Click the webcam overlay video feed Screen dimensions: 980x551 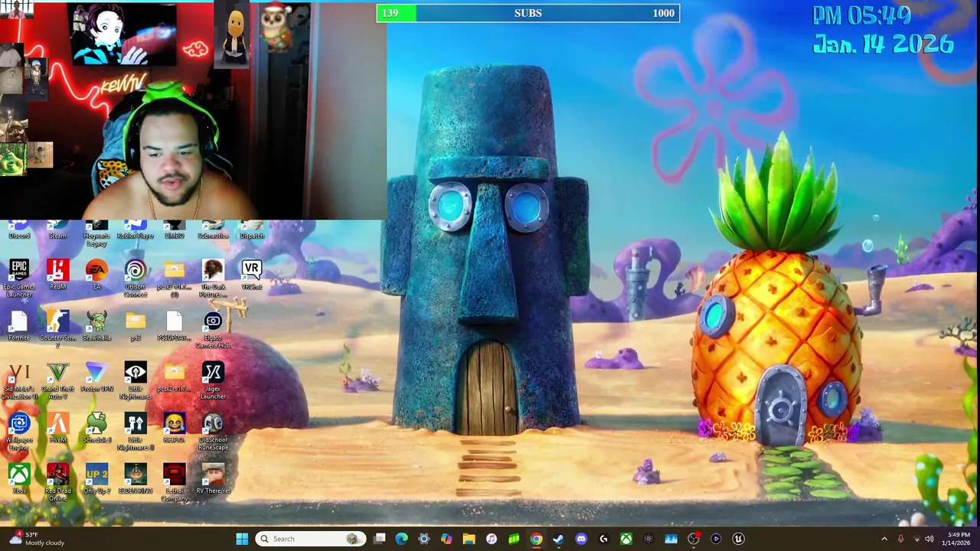[193, 111]
